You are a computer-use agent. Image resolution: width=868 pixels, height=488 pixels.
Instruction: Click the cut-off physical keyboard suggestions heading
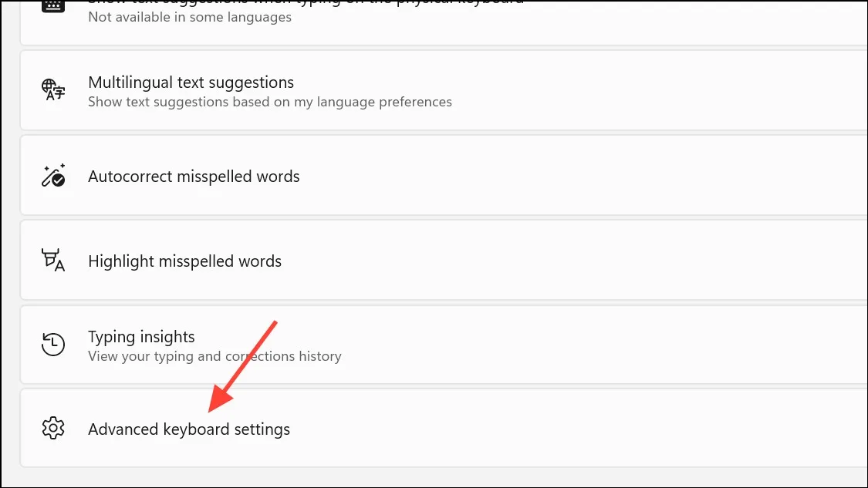(x=306, y=2)
